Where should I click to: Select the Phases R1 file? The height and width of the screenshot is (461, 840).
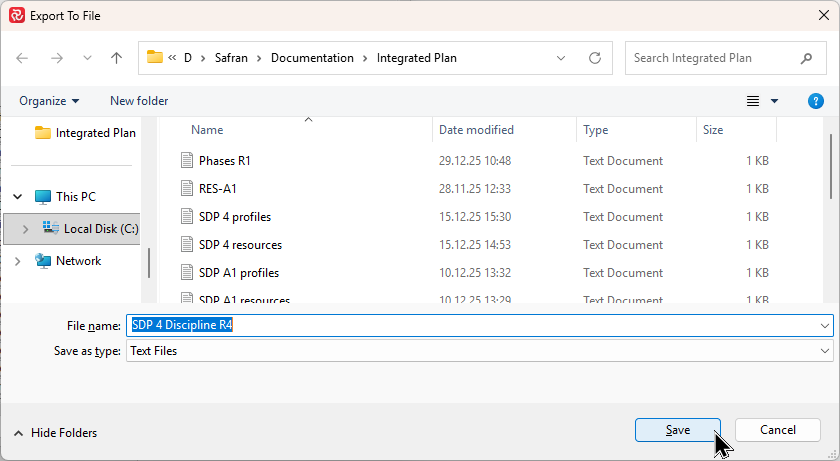[224, 161]
